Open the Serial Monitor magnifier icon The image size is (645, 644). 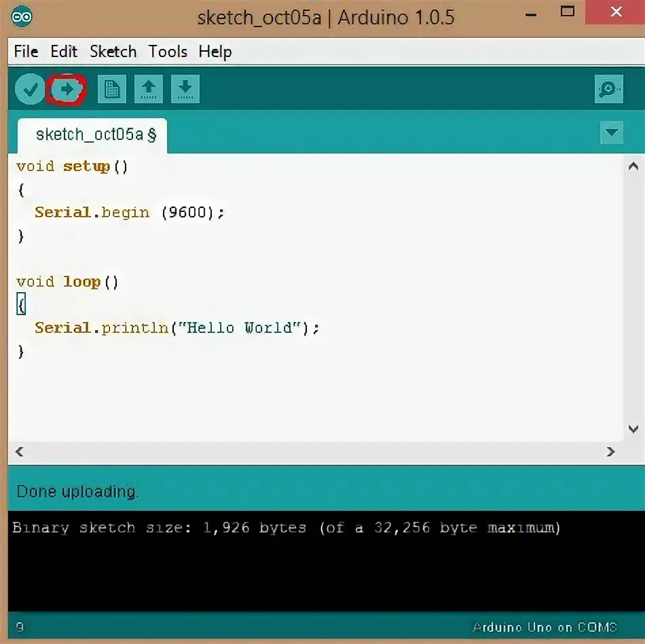609,89
